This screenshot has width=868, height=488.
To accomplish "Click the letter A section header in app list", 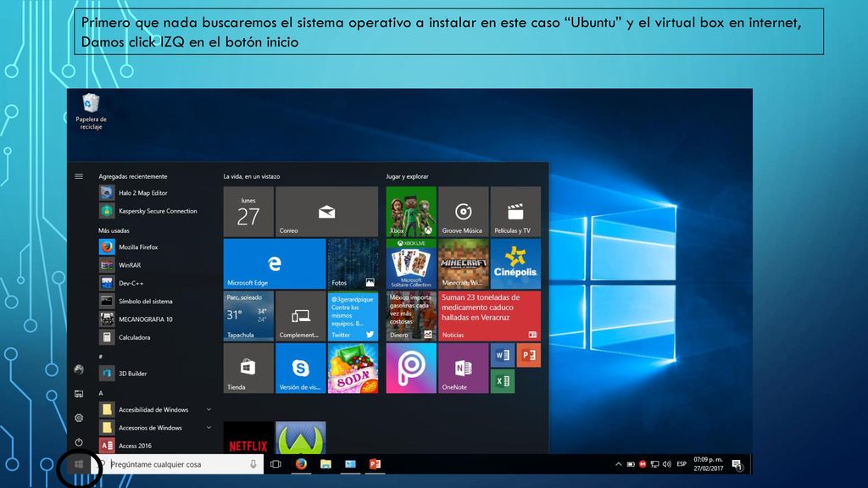I will 101,393.
